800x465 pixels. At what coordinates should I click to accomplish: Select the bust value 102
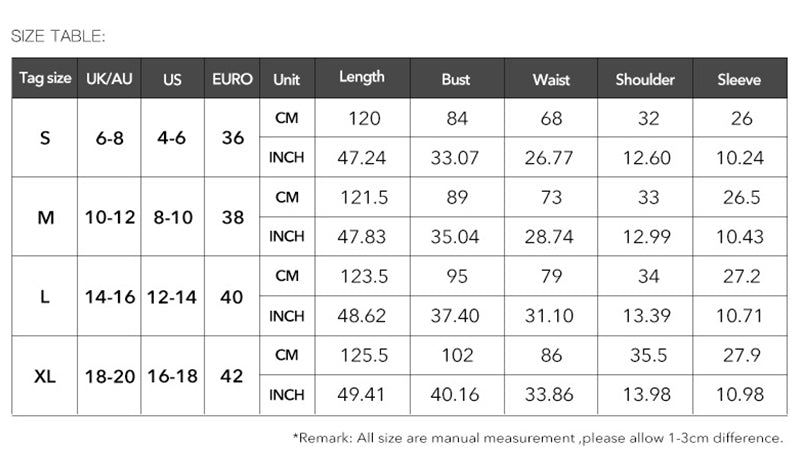point(457,355)
